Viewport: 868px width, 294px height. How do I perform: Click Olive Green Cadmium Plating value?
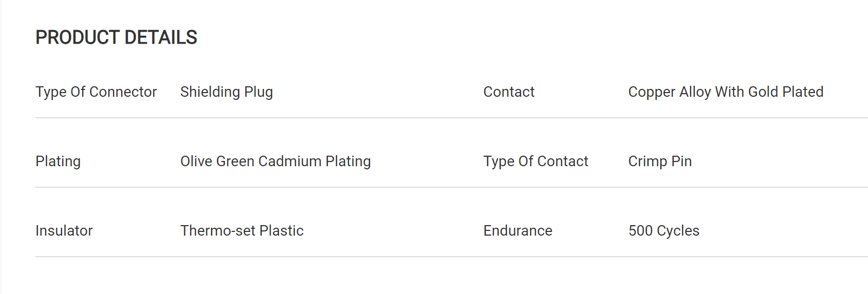(275, 161)
